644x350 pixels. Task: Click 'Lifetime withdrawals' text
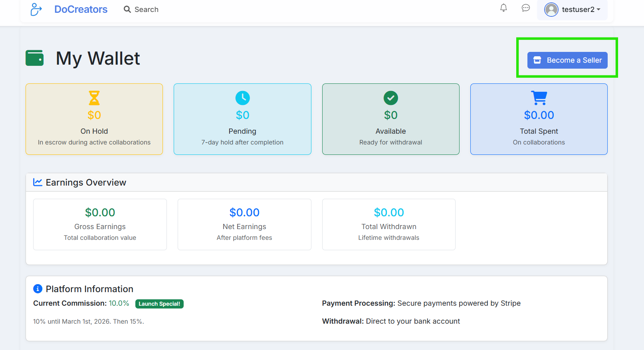(389, 238)
